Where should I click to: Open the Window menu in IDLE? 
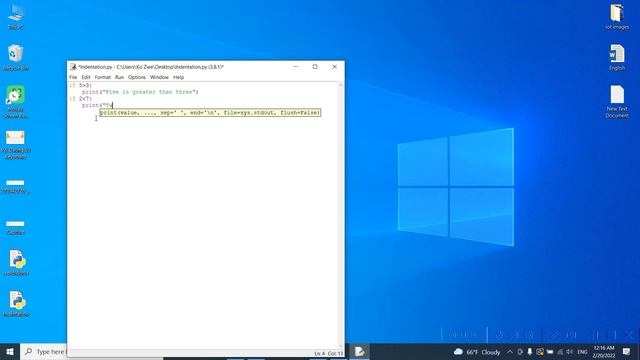(x=159, y=77)
